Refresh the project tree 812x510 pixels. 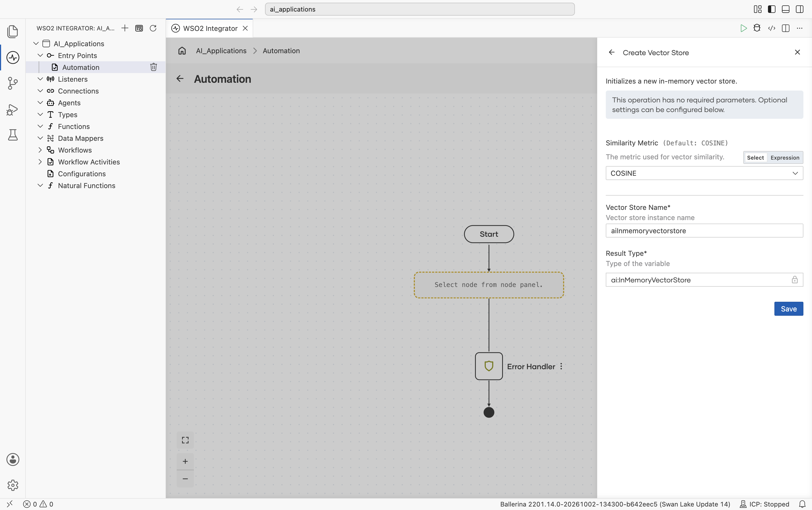click(153, 28)
